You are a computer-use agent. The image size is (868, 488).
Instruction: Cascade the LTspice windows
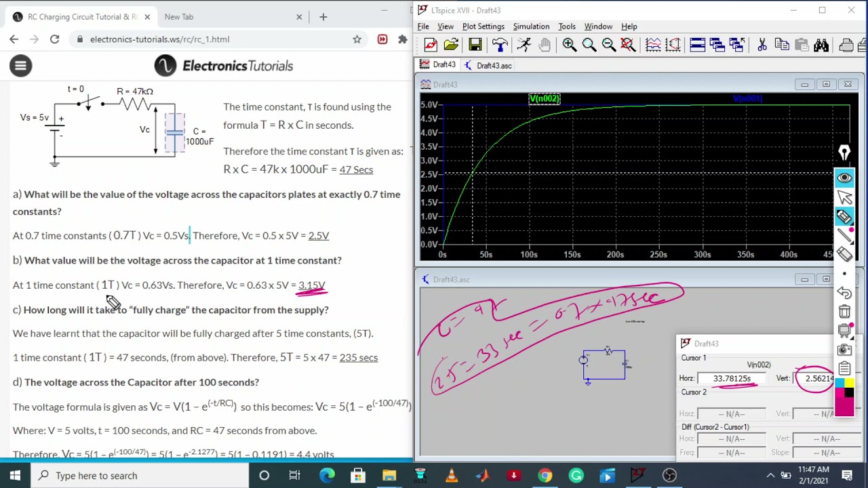click(717, 45)
